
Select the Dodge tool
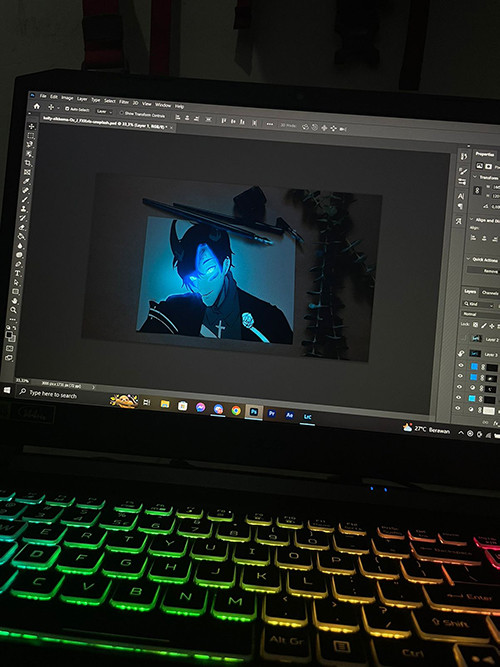tap(20, 255)
